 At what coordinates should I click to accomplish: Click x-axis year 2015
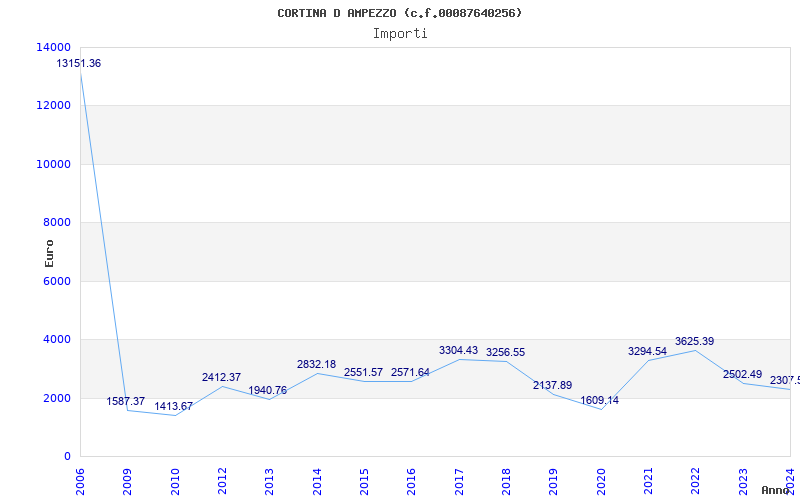[x=364, y=482]
